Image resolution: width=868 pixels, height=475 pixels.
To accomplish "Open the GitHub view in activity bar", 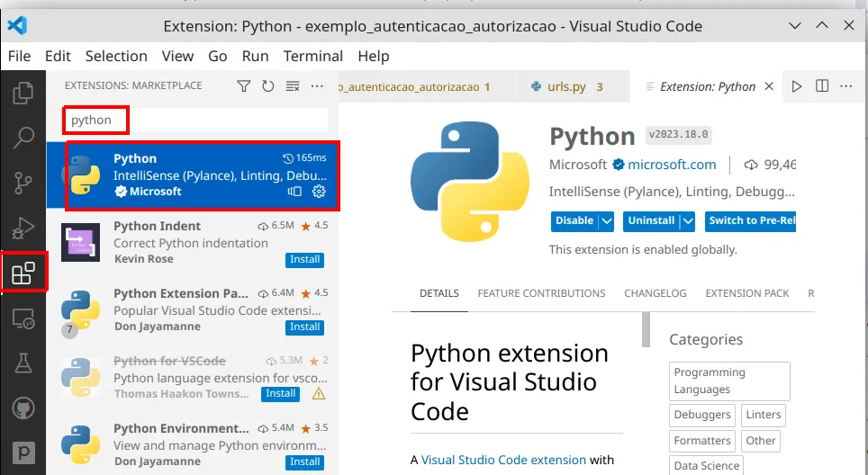I will (x=23, y=408).
